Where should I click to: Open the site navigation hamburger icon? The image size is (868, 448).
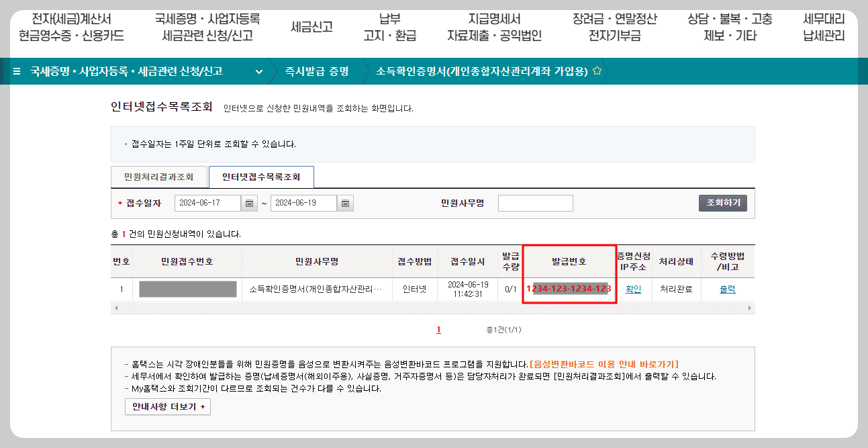coord(16,70)
